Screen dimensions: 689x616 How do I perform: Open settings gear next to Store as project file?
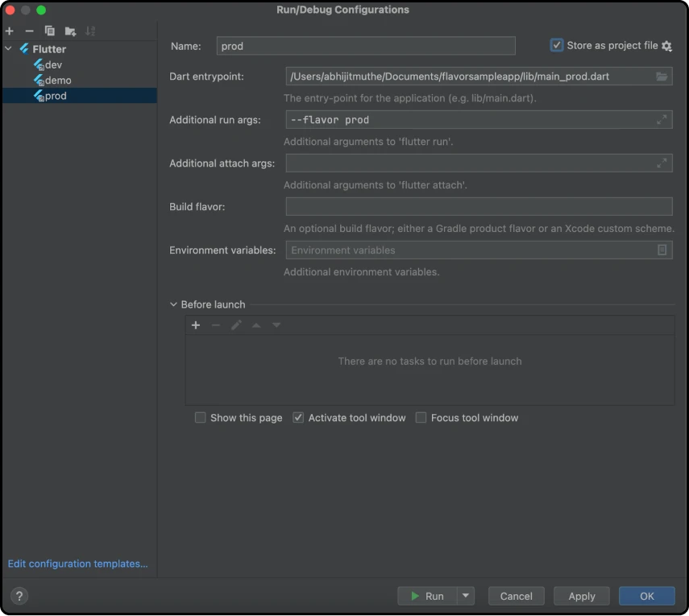[666, 46]
